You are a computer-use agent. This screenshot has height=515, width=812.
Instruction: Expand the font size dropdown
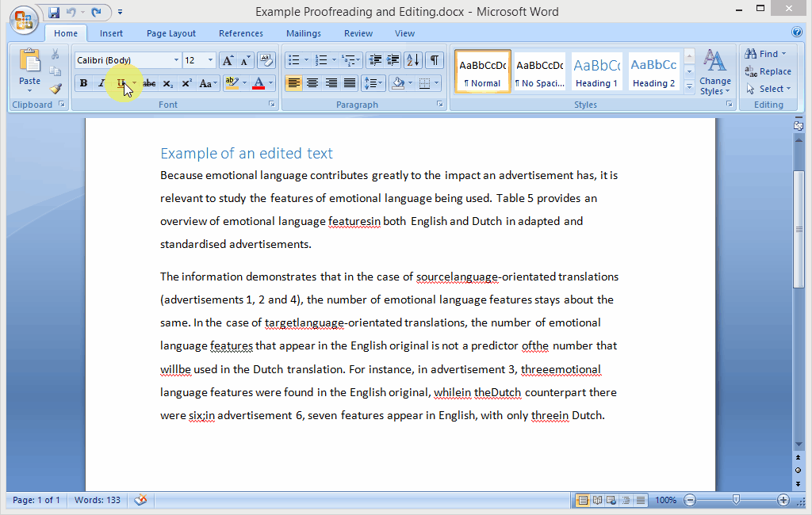(x=210, y=60)
